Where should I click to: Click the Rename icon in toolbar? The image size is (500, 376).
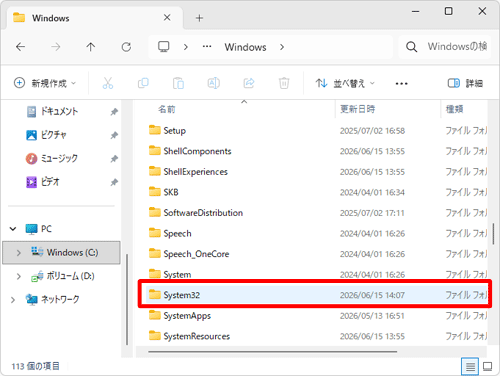point(214,83)
